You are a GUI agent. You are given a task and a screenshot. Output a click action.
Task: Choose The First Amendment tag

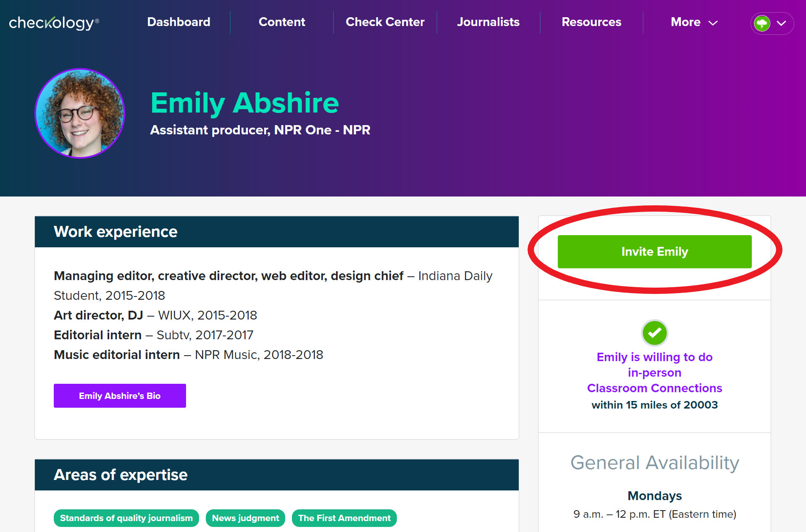click(x=344, y=518)
